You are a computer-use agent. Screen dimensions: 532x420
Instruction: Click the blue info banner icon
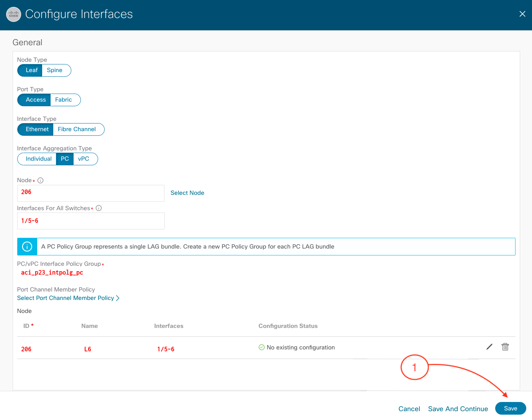[x=27, y=247]
